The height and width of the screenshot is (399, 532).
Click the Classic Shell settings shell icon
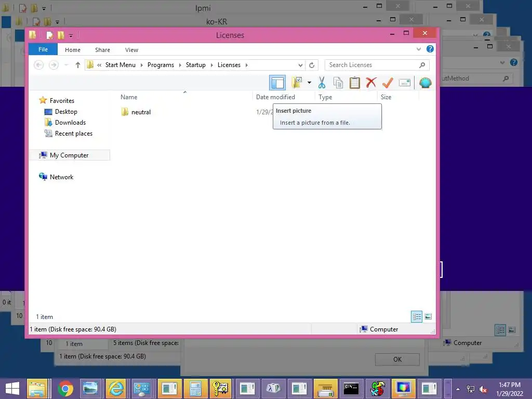[x=425, y=83]
